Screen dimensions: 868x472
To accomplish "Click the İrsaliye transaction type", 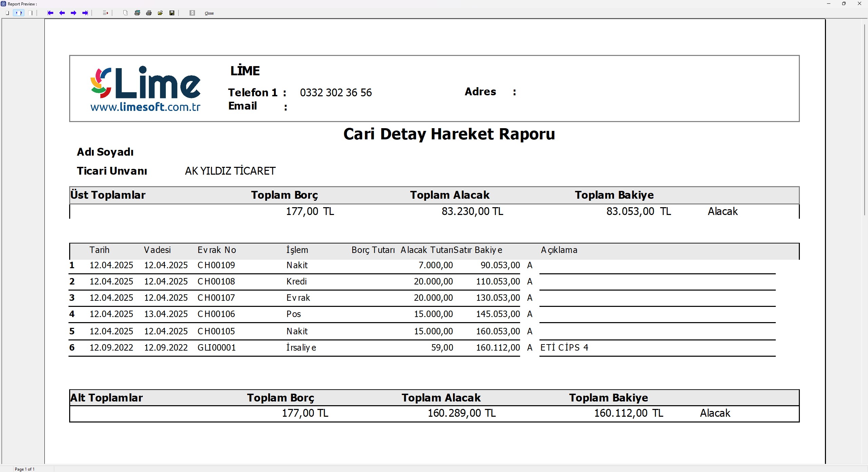I will click(x=301, y=348).
